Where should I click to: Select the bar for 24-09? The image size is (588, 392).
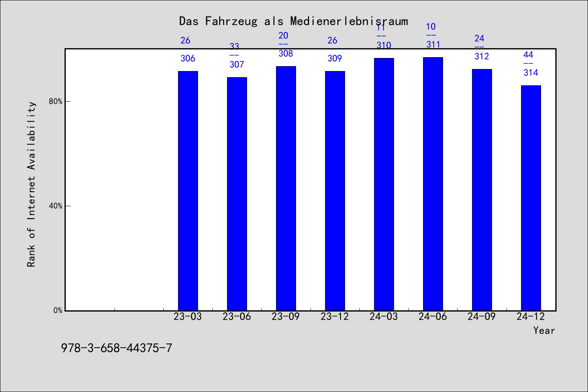(x=482, y=190)
